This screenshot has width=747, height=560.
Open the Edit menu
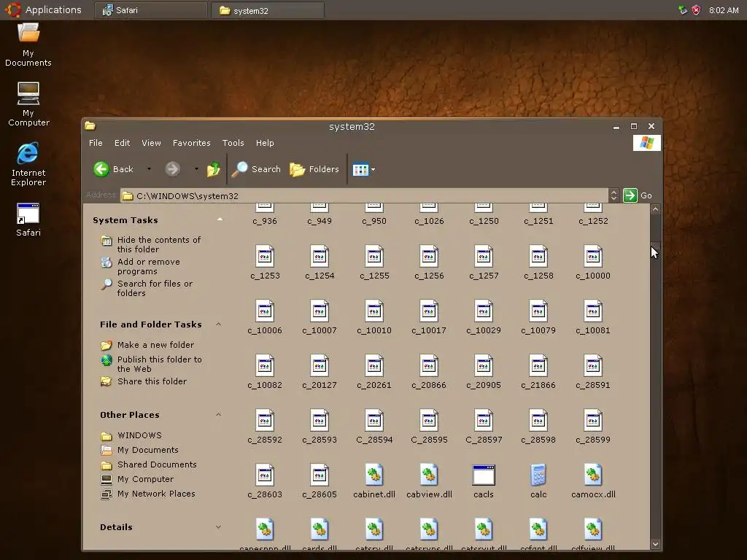point(122,143)
